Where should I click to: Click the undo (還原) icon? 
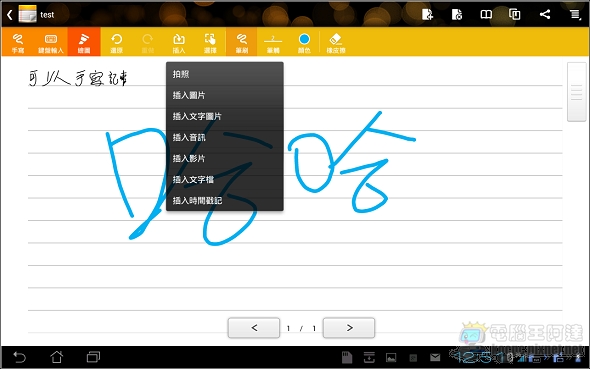pos(117,42)
